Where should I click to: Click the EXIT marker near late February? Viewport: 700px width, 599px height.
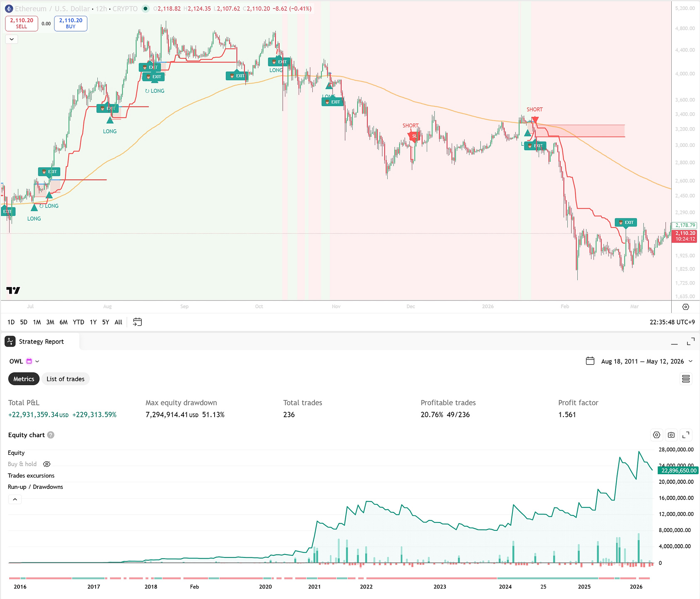pyautogui.click(x=626, y=223)
